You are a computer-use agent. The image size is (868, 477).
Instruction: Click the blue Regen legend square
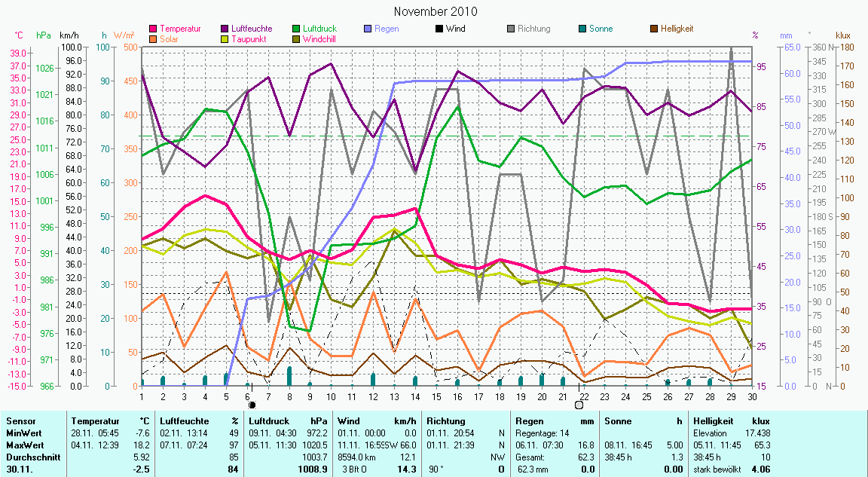pos(368,29)
